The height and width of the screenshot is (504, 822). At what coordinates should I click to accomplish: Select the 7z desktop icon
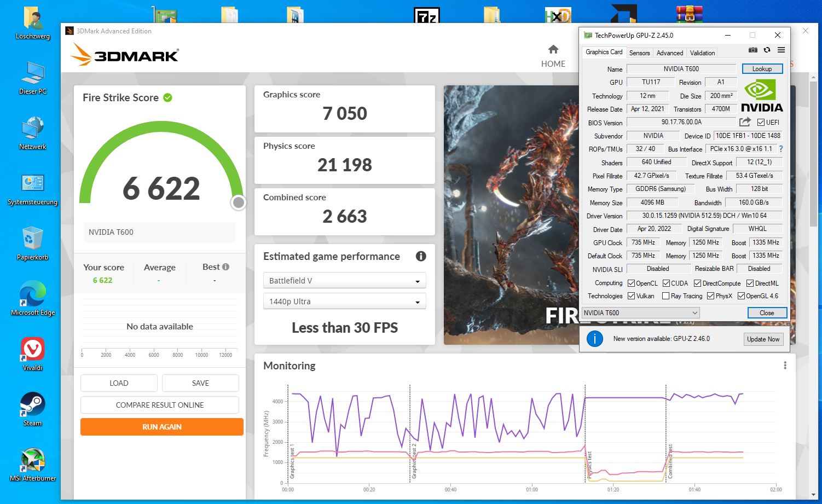coord(426,15)
